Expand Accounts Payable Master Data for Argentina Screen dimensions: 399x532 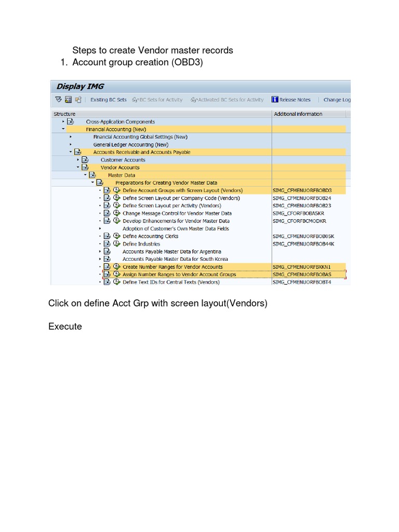coord(100,251)
